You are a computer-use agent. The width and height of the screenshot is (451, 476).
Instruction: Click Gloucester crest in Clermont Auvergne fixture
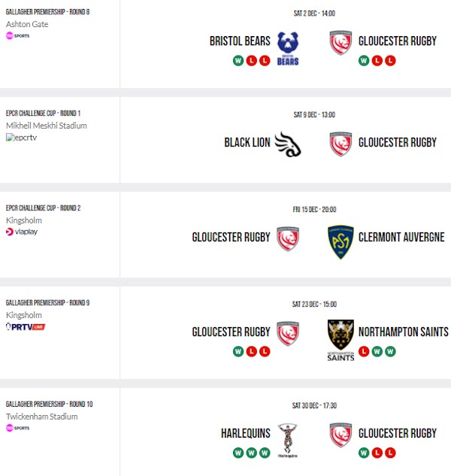(287, 238)
